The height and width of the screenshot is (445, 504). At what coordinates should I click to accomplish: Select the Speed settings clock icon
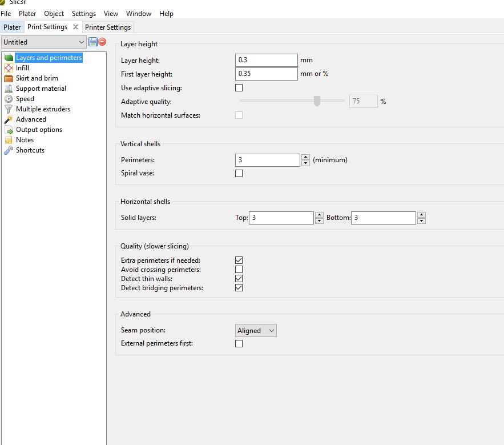coord(8,99)
